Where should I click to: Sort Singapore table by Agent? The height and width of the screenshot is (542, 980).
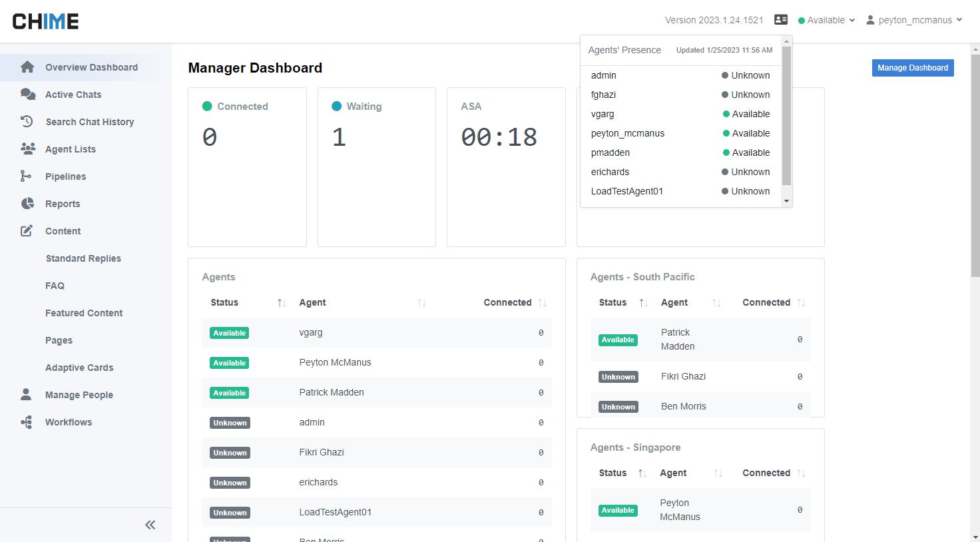tap(718, 473)
